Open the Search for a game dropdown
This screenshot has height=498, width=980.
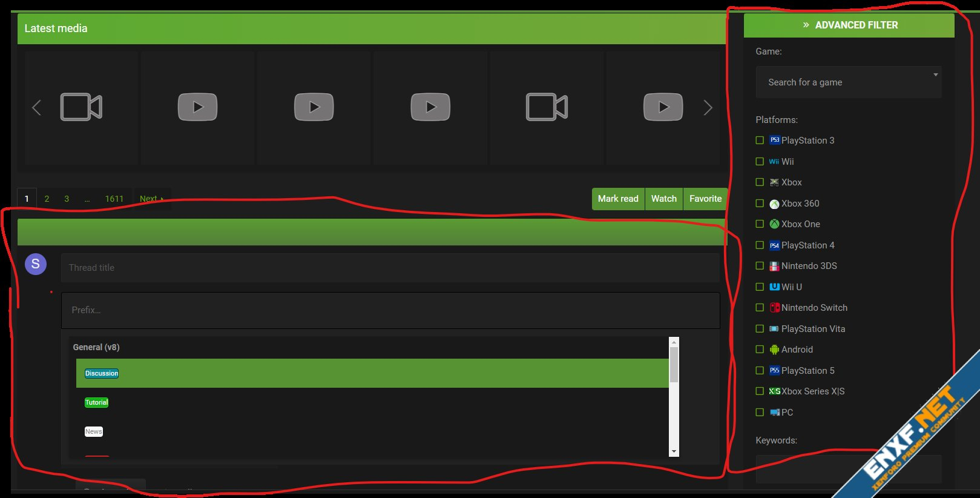coord(849,82)
